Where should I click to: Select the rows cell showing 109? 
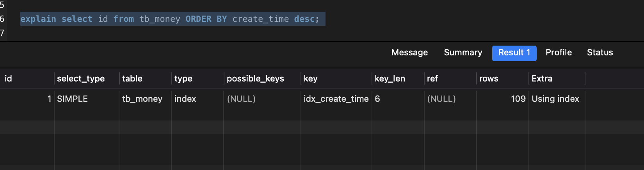point(518,99)
